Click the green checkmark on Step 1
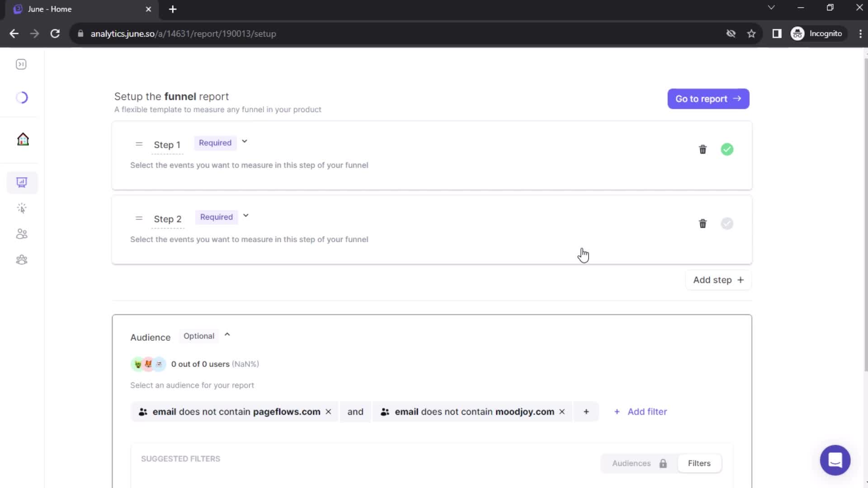The height and width of the screenshot is (488, 868). point(726,149)
